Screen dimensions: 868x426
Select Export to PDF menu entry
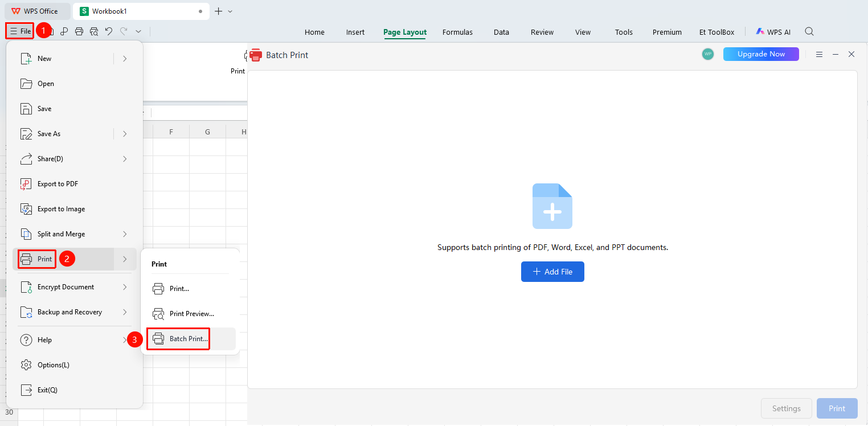75,184
